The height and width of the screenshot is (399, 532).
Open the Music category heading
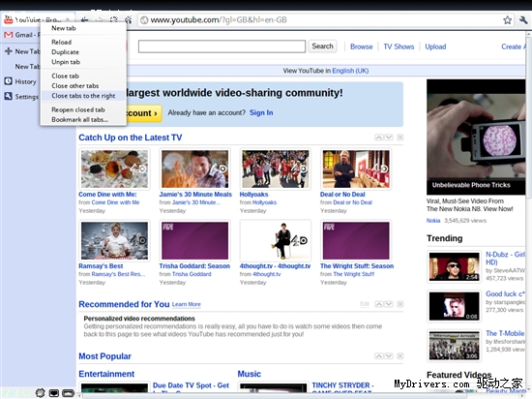pyautogui.click(x=249, y=374)
